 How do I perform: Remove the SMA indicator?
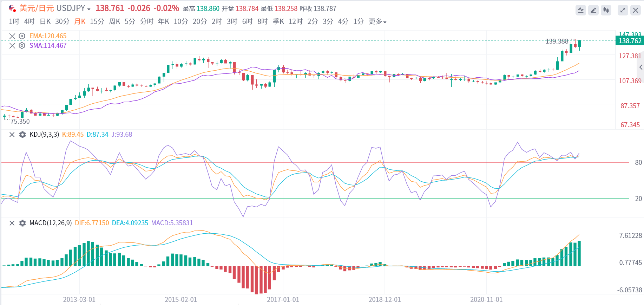coord(12,46)
